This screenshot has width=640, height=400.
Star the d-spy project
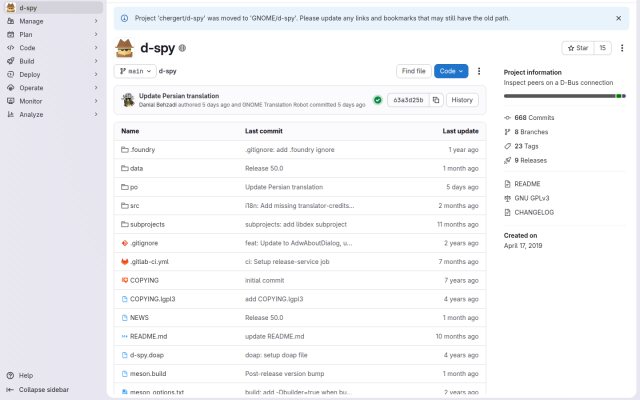[578, 48]
